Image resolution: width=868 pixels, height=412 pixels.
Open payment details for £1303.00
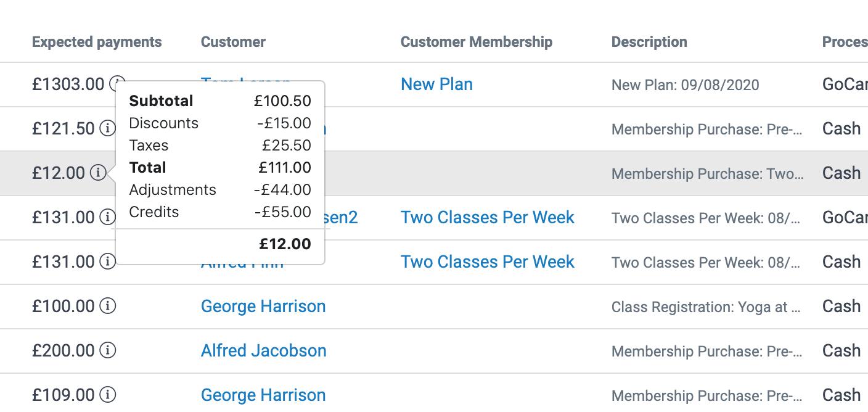coord(117,84)
